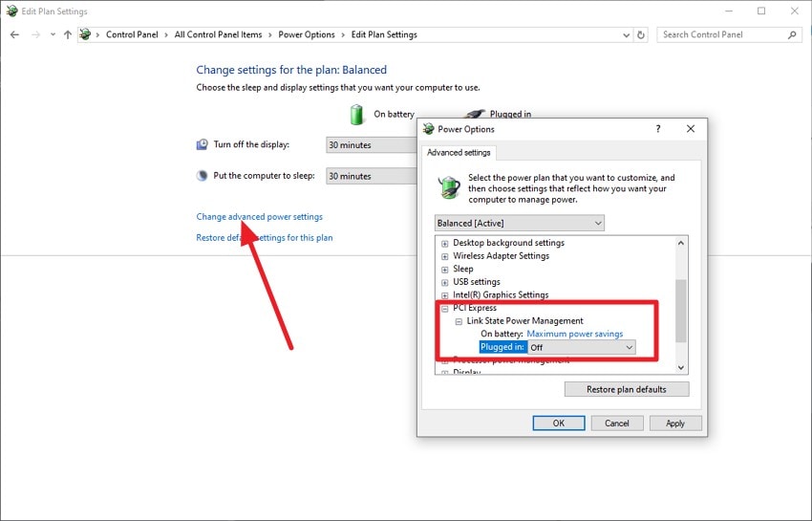The image size is (812, 521).
Task: Click the Edit Plan Settings window title icon
Action: click(x=11, y=11)
